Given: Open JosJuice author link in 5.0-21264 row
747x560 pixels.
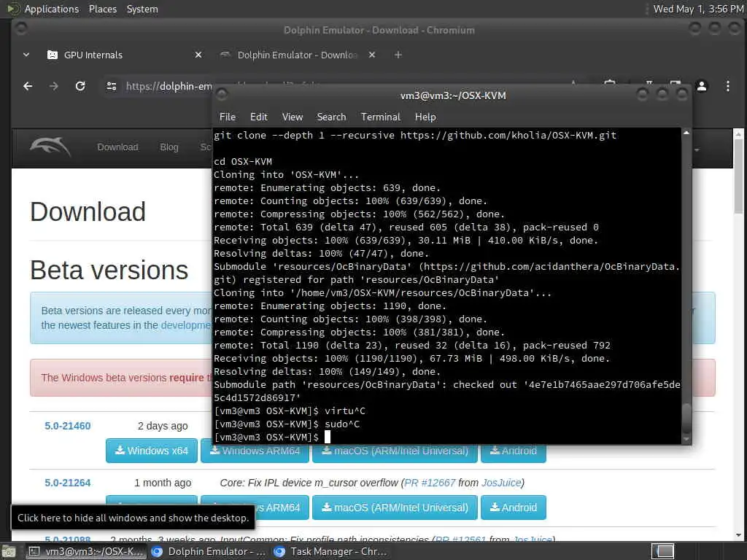Looking at the screenshot, I should [501, 483].
